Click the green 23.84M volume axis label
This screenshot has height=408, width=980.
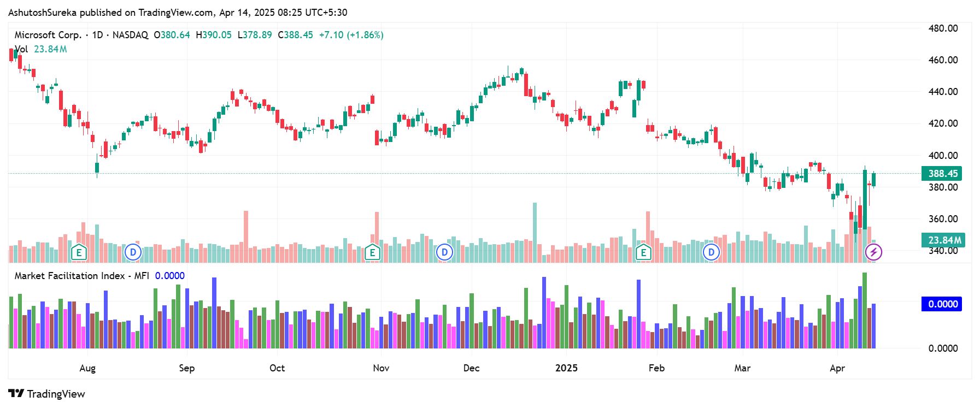pos(943,240)
